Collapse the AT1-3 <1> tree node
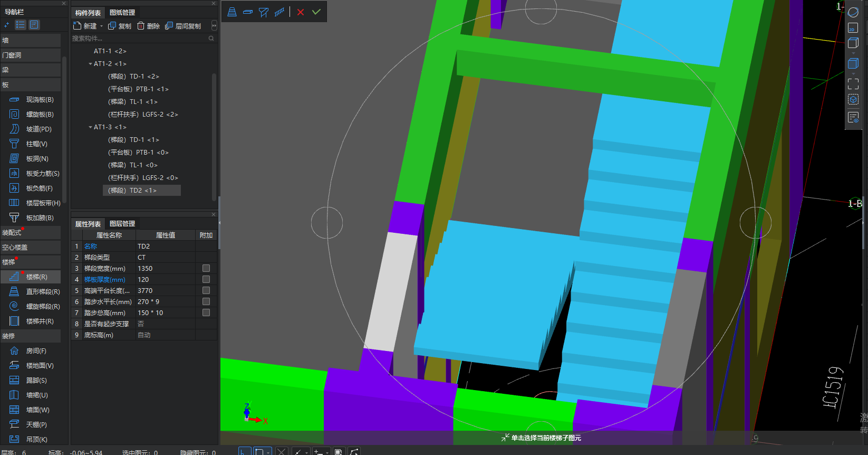This screenshot has width=868, height=455. pyautogui.click(x=90, y=127)
